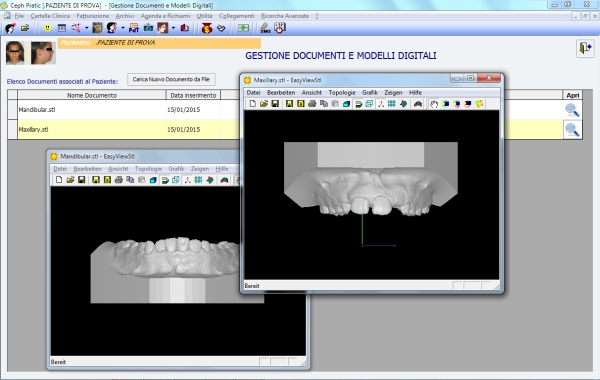
Task: Click the Nome Documento column header
Action: (92, 95)
